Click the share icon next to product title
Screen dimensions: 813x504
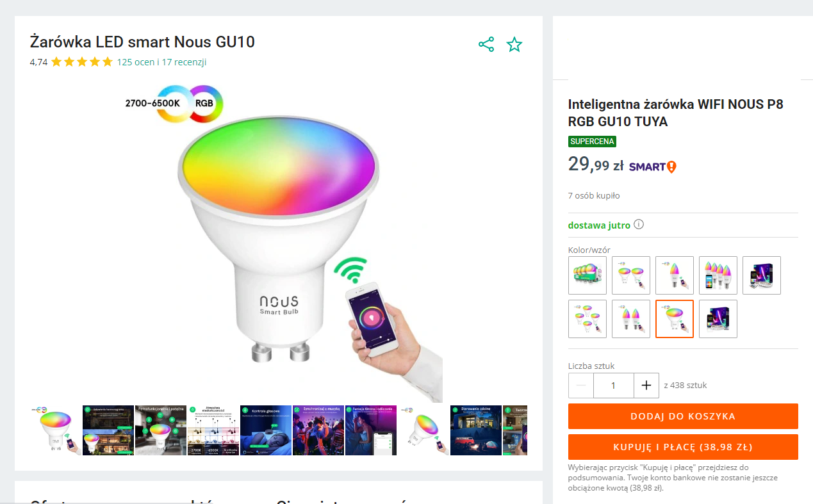point(486,44)
